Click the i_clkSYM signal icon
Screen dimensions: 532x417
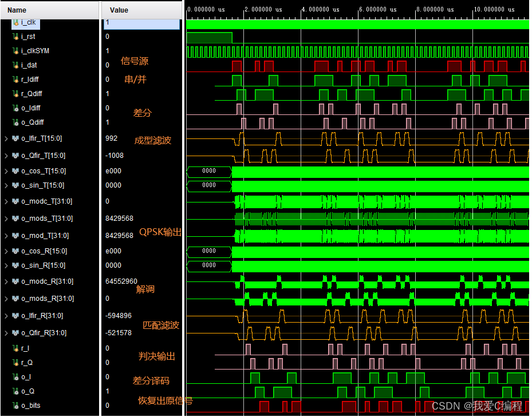coord(15,51)
